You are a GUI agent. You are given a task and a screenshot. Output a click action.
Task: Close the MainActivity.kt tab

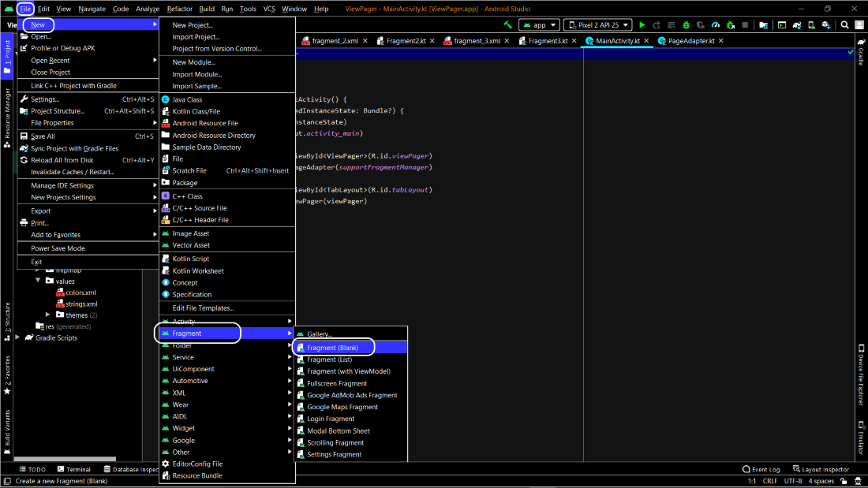(x=646, y=41)
